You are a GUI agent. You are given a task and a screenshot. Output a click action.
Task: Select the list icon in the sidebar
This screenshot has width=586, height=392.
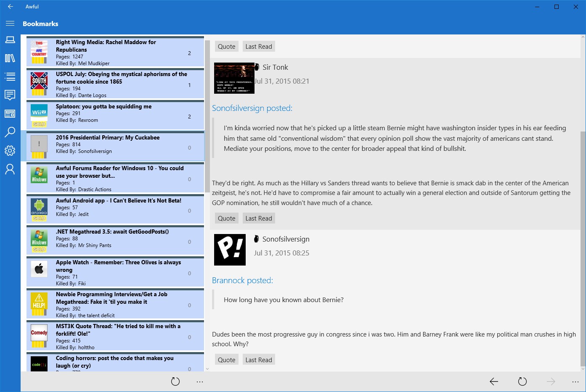pyautogui.click(x=10, y=76)
